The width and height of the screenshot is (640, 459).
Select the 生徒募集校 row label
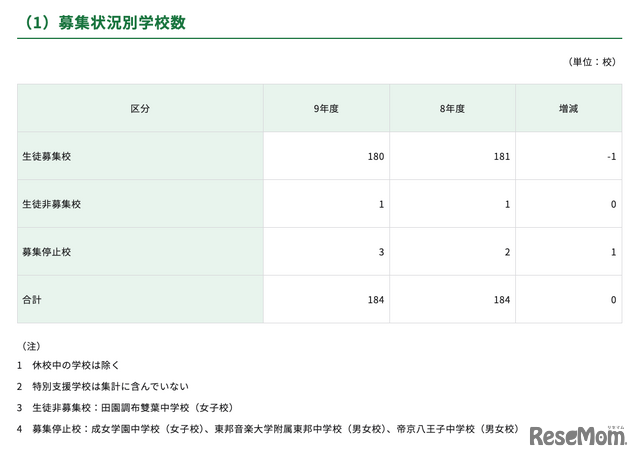47,156
